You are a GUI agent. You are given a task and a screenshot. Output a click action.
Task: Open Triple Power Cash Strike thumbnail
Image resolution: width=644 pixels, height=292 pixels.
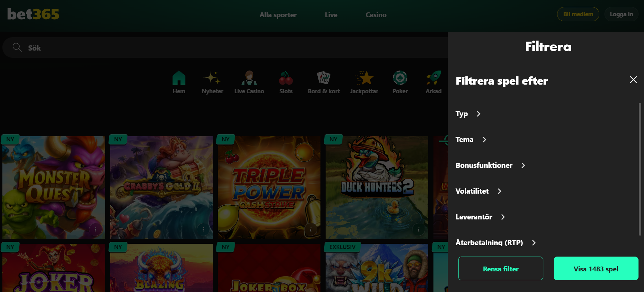tap(269, 187)
